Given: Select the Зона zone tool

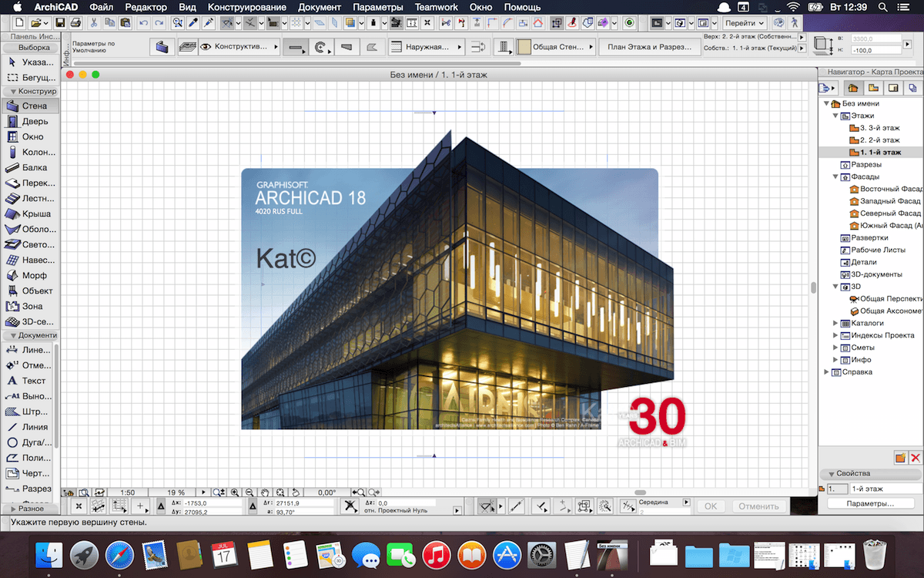Looking at the screenshot, I should click(x=29, y=306).
